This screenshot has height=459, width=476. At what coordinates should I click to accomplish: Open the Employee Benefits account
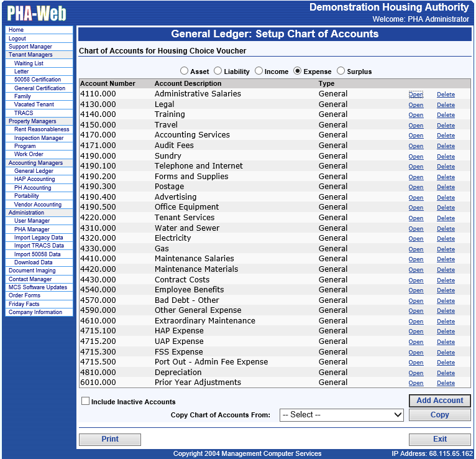[x=416, y=290]
